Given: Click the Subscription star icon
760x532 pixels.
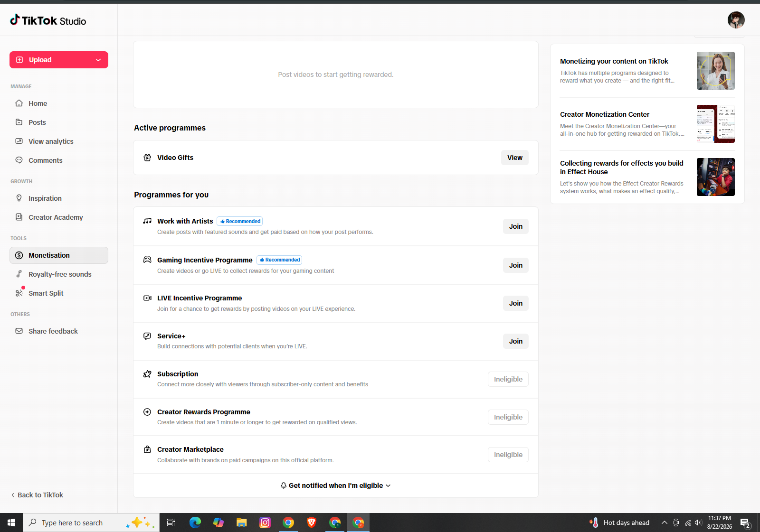Looking at the screenshot, I should pyautogui.click(x=147, y=374).
